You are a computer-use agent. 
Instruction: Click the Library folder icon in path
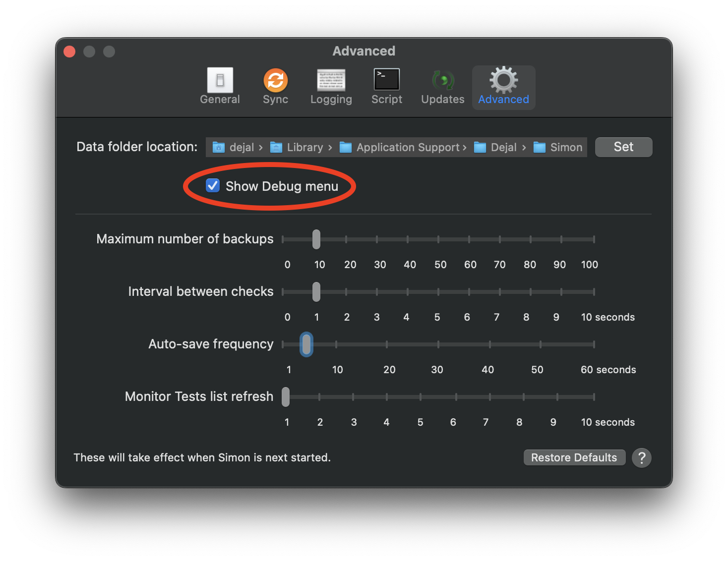point(276,147)
